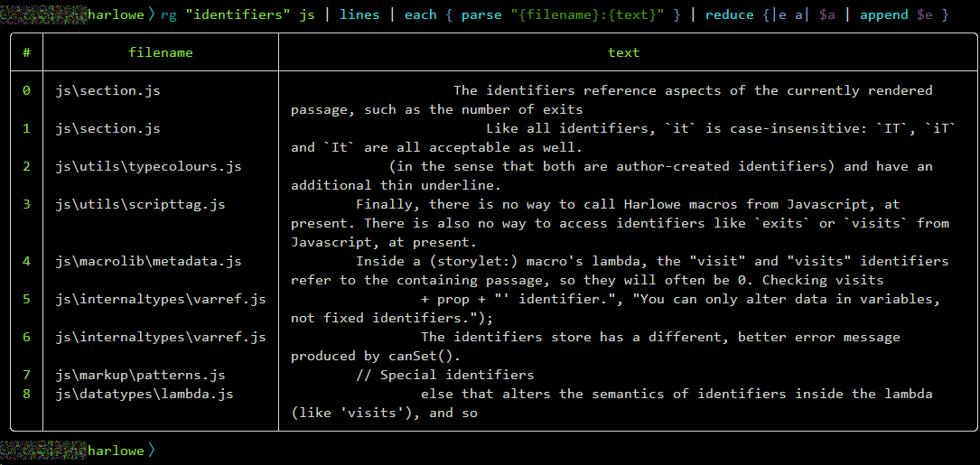Click the '#' index column header
This screenshot has width=980, height=465.
coord(26,52)
